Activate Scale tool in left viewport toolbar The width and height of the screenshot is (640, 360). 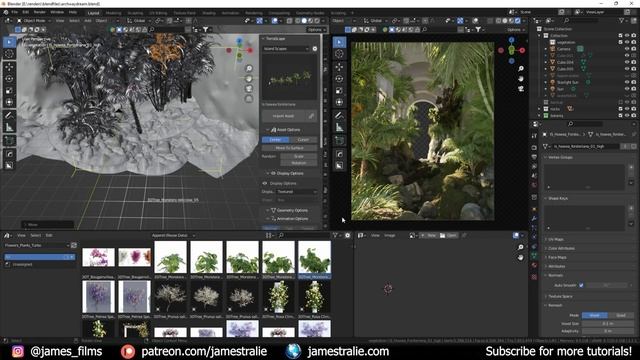click(9, 91)
